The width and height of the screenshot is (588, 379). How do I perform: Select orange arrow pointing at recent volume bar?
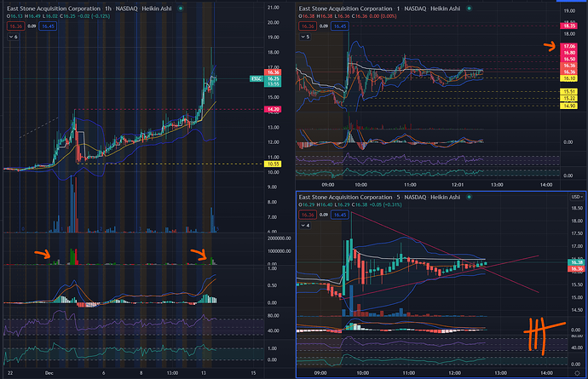(199, 254)
